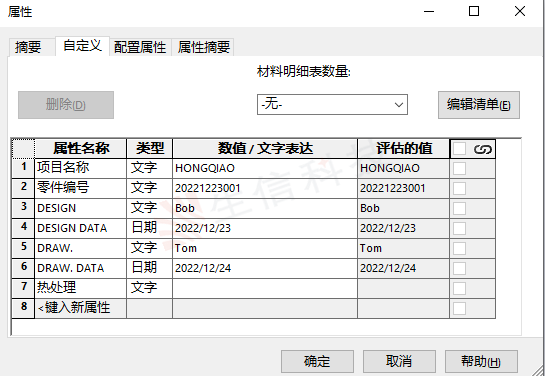Select the 自定义 tab

point(82,46)
